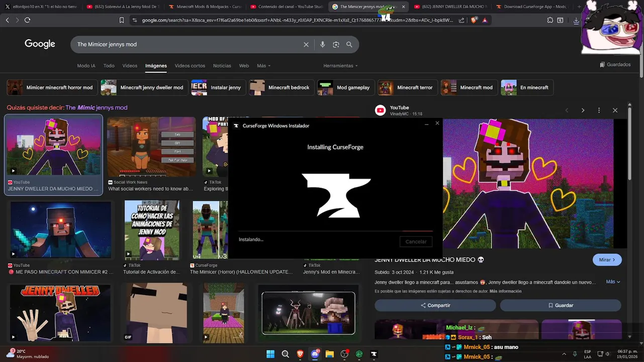Open Social Work News image result
The height and width of the screenshot is (362, 644).
click(151, 147)
